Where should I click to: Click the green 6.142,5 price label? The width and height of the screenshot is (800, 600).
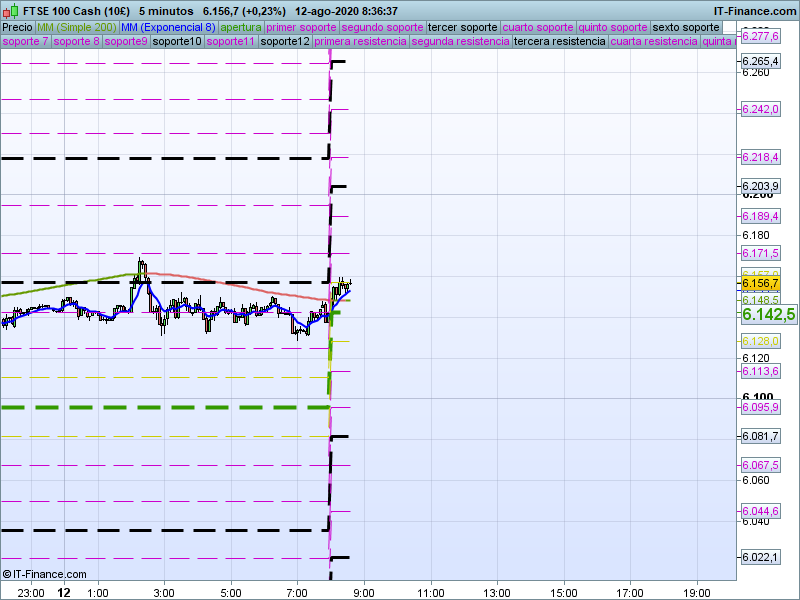click(x=768, y=314)
